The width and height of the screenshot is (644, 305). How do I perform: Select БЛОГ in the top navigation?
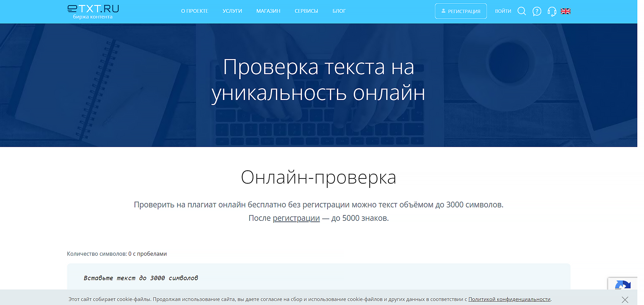click(339, 11)
